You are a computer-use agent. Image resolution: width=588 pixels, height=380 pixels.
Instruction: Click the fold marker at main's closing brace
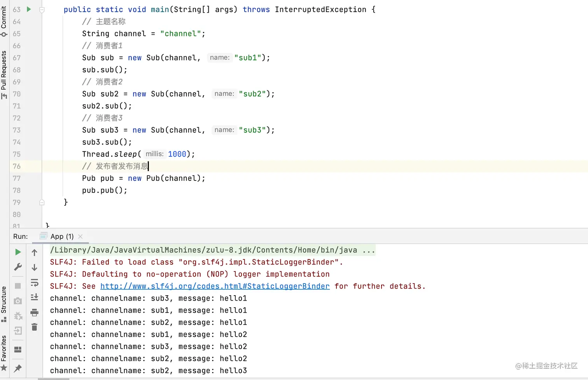[x=42, y=202]
